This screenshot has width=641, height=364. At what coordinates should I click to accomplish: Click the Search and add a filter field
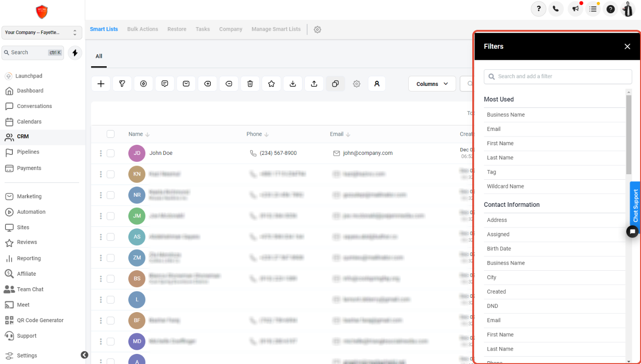pos(558,76)
